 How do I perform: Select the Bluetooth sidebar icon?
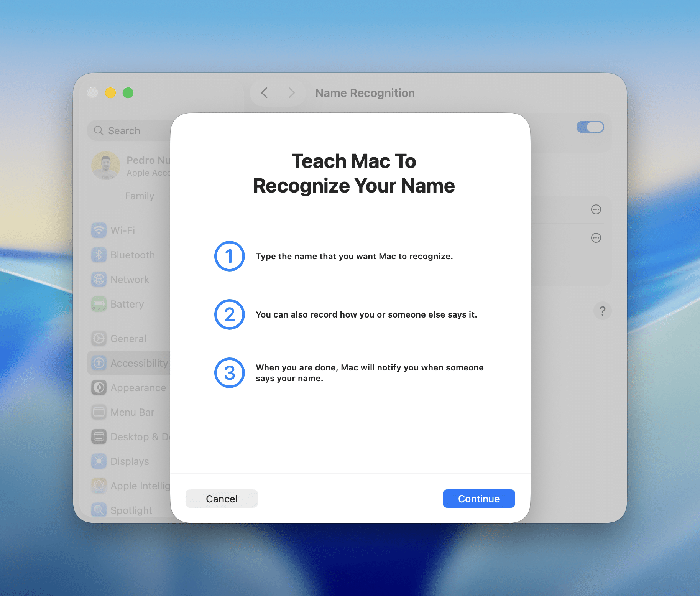[99, 255]
